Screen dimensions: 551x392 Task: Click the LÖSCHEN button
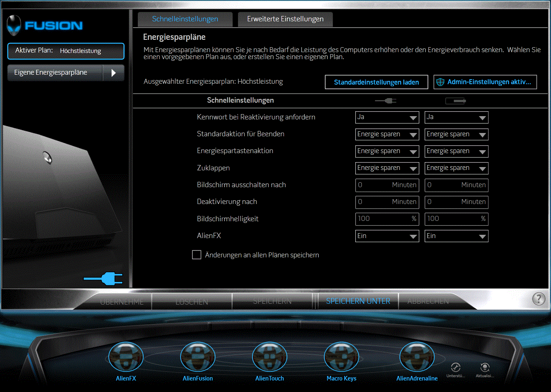[x=192, y=302]
